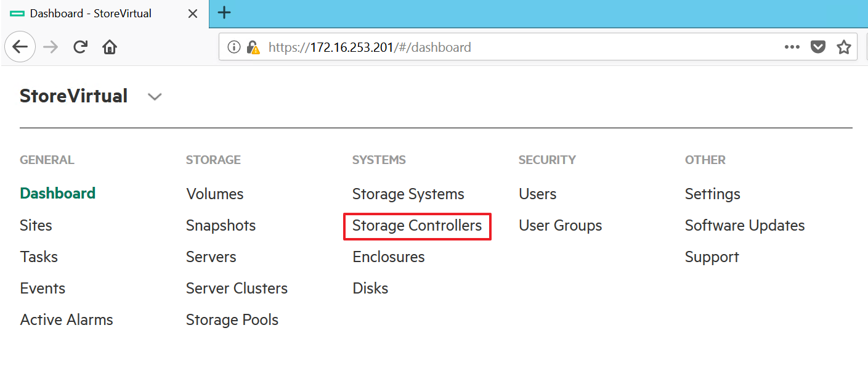The width and height of the screenshot is (868, 378).
Task: Open the Disks page
Action: [x=370, y=289]
